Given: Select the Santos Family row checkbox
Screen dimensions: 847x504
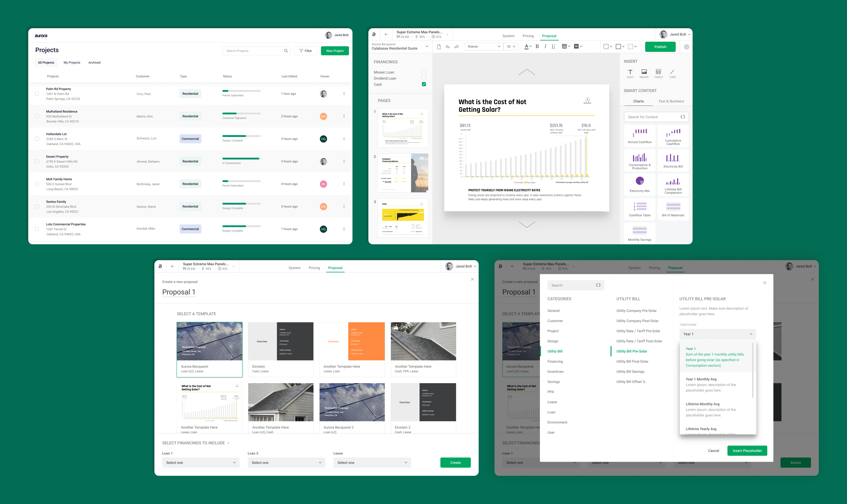Looking at the screenshot, I should [37, 207].
